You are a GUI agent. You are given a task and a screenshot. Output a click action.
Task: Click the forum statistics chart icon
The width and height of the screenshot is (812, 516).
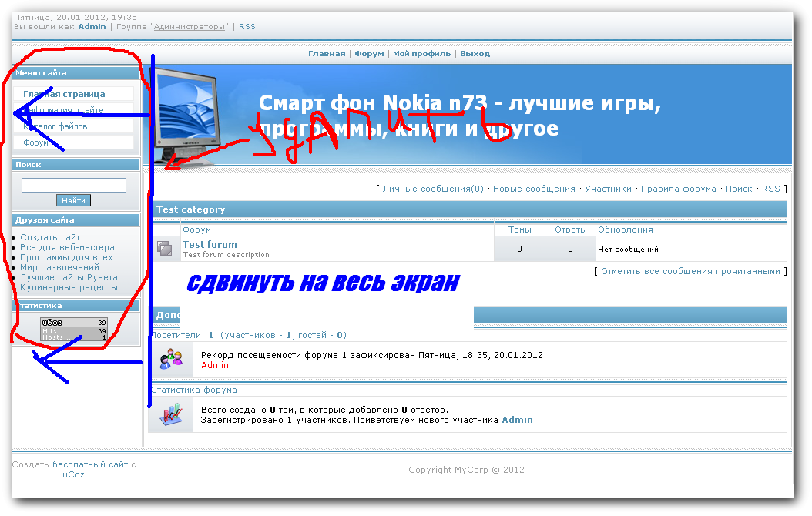[170, 414]
